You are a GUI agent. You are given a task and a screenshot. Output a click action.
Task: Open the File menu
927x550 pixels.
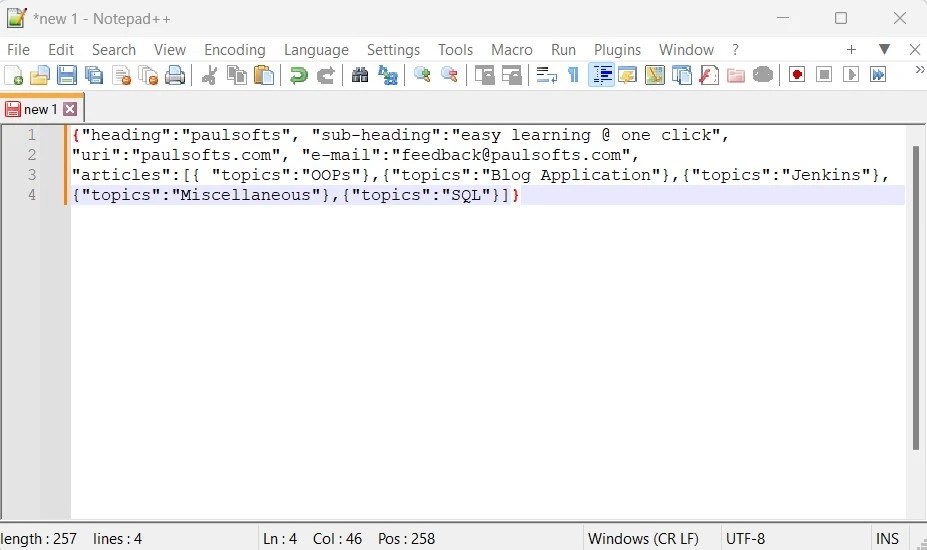point(18,50)
